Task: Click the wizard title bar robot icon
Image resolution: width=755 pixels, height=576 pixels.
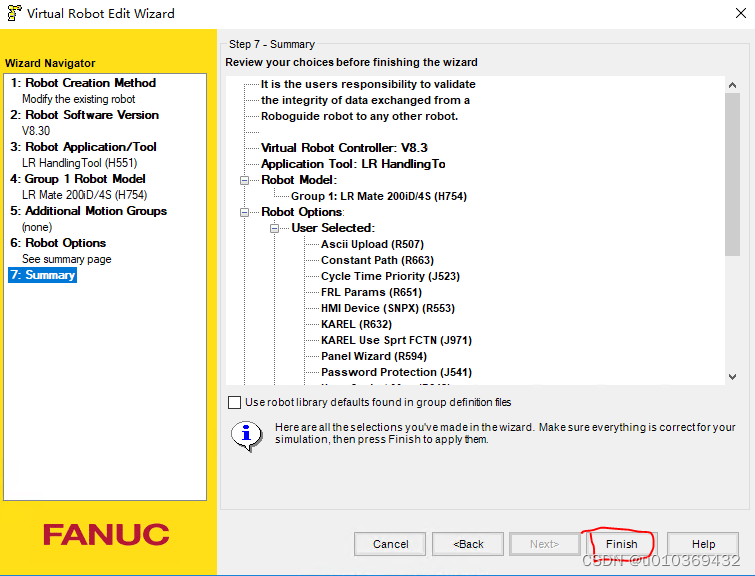Action: pos(14,13)
